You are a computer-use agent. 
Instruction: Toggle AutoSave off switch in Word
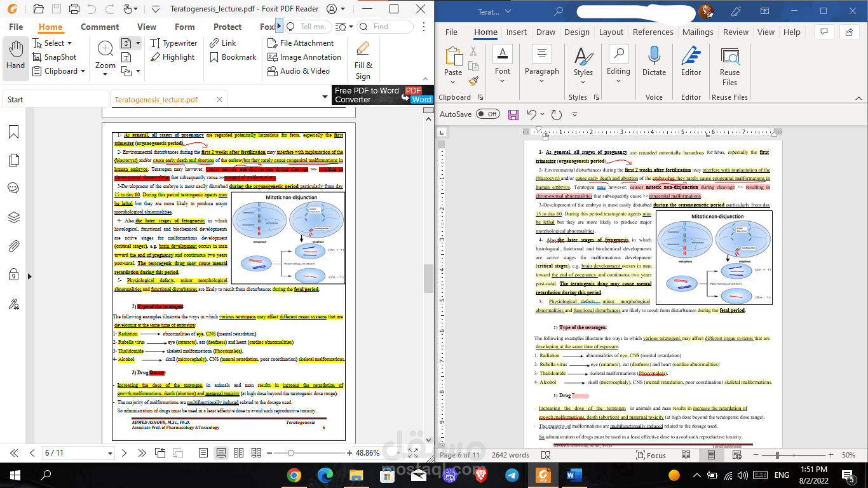[x=488, y=114]
